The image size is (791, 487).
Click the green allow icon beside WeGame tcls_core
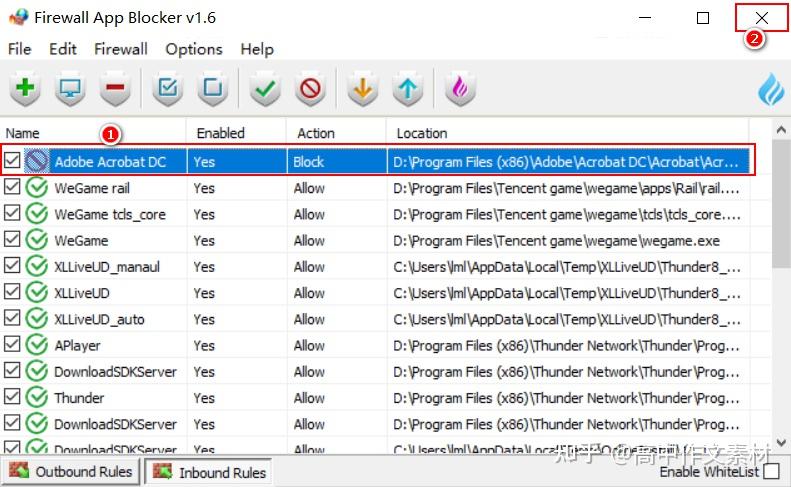pos(36,214)
